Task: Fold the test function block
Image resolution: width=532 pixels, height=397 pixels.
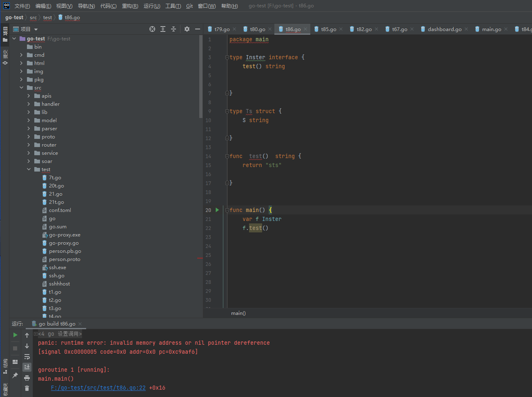Action: 227,156
